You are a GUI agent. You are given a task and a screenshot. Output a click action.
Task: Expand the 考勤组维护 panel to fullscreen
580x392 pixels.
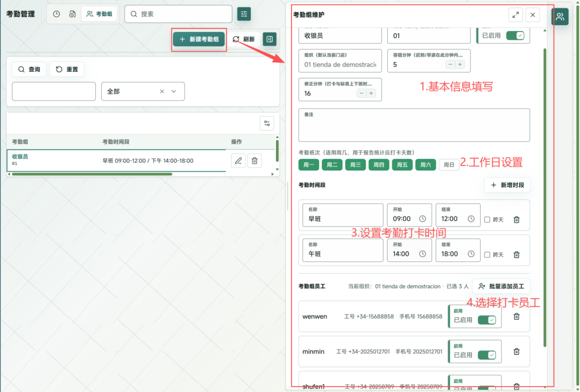(515, 15)
